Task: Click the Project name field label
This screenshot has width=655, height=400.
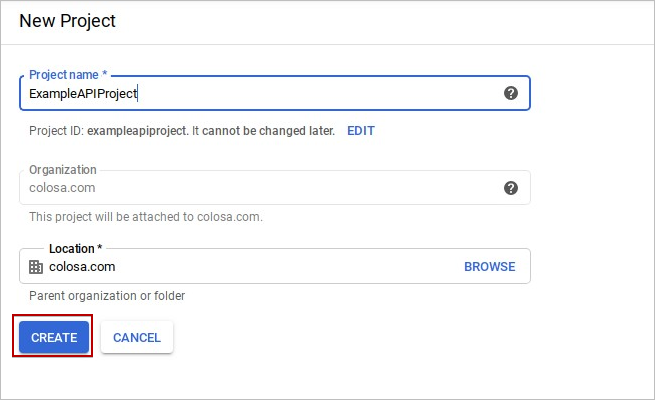Action: [68, 75]
